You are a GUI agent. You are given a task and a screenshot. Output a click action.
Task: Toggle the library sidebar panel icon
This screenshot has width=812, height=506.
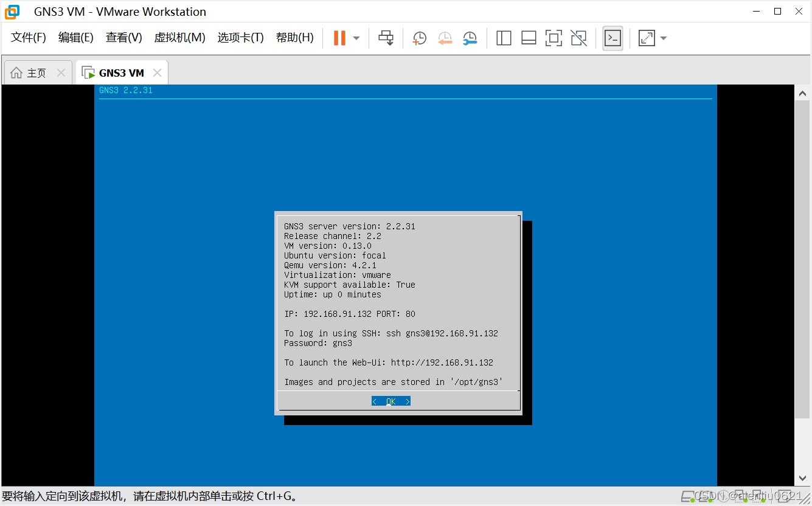tap(504, 38)
